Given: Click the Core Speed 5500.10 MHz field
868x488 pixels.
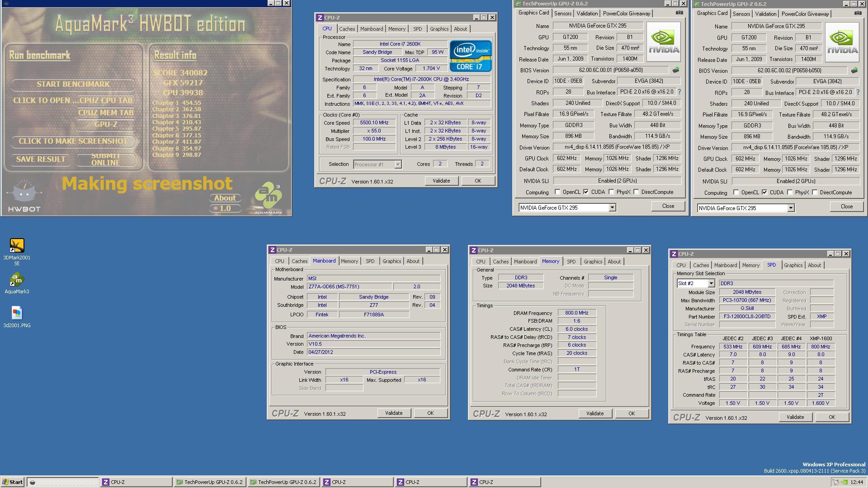Looking at the screenshot, I should point(374,122).
